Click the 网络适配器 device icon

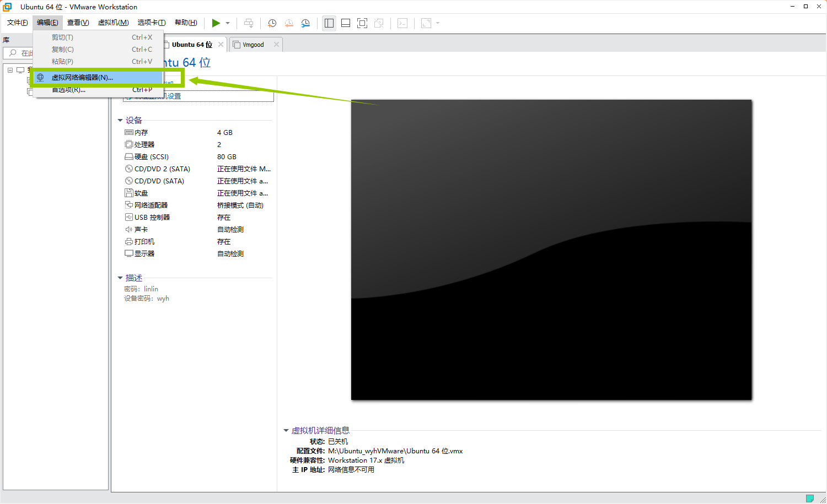(129, 205)
